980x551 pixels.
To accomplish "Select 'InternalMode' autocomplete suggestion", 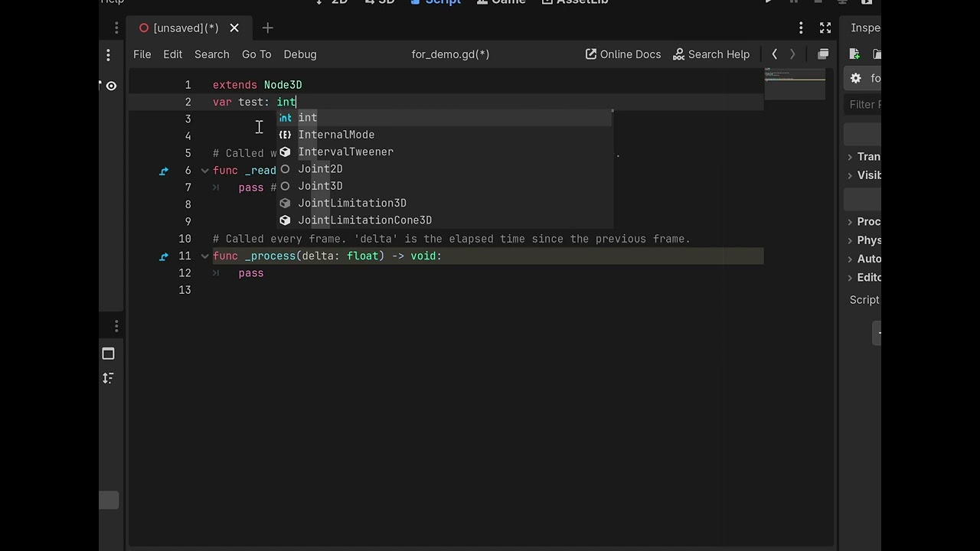I will (444, 135).
